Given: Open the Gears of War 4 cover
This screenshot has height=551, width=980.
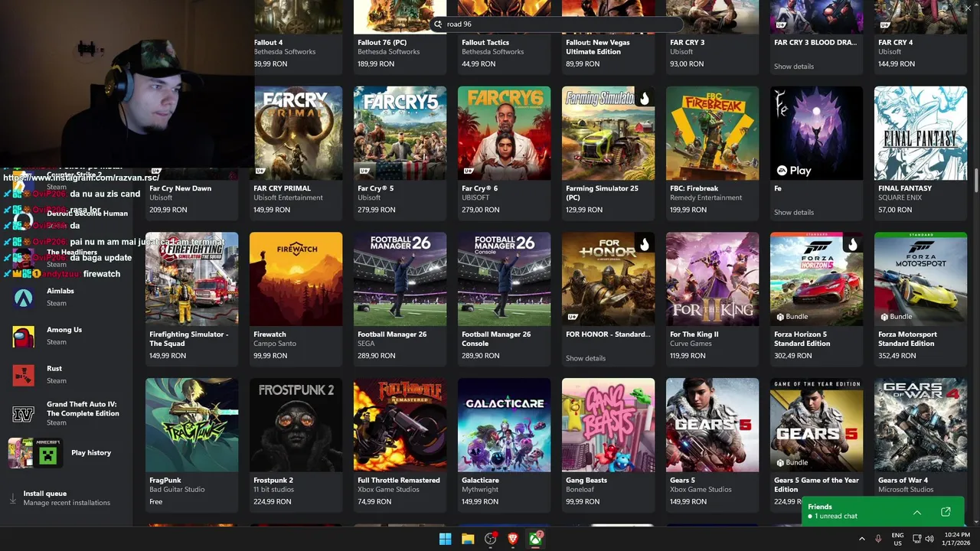Looking at the screenshot, I should pos(920,425).
